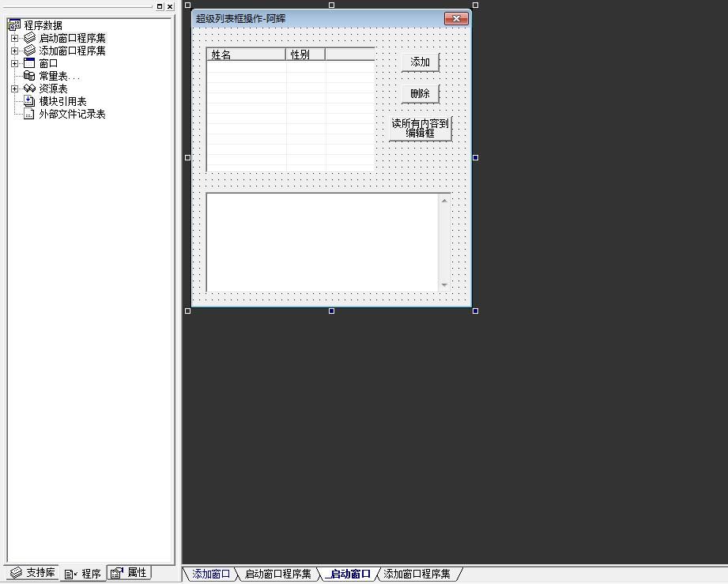Click the 删除 button on form
Viewport: 728px width, 584px height.
click(x=420, y=94)
